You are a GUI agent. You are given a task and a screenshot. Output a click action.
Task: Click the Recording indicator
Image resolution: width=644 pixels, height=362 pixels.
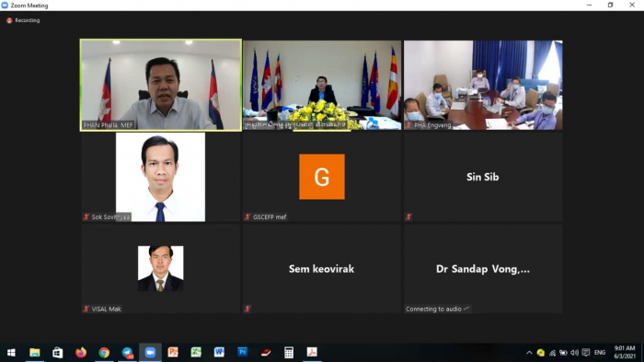tap(23, 20)
